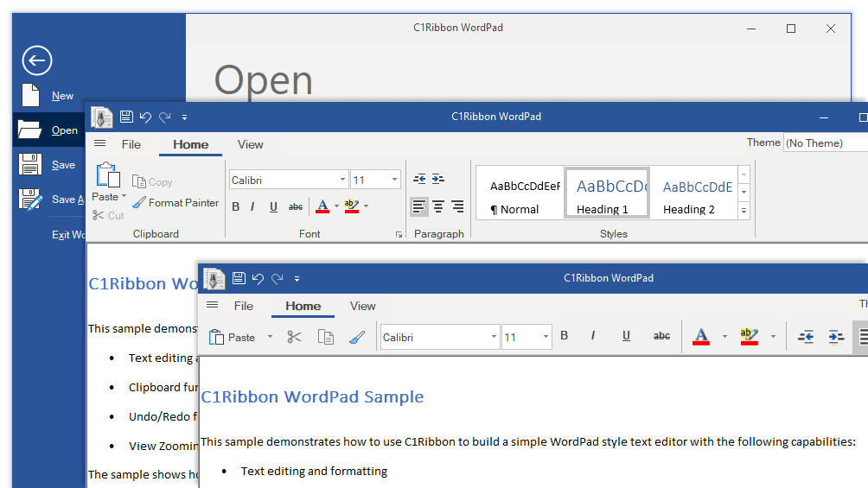Click the red font color button in front window
The image size is (868, 488).
click(701, 336)
